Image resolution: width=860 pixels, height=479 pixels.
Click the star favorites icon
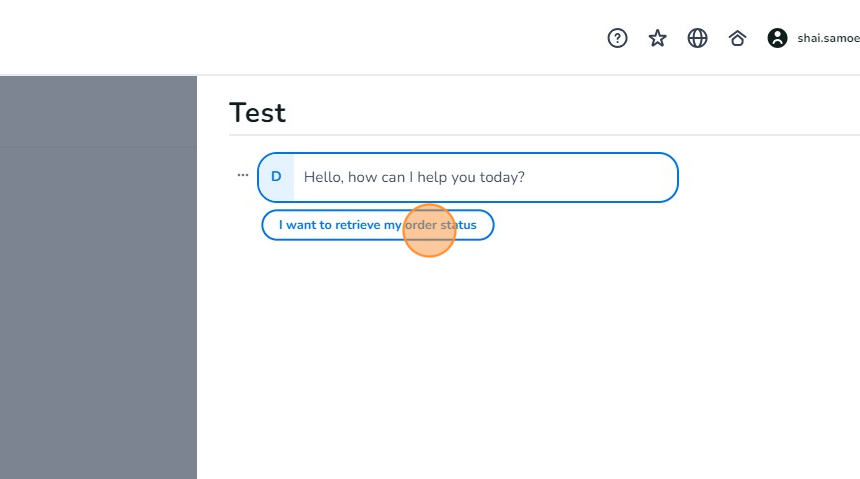coord(657,38)
